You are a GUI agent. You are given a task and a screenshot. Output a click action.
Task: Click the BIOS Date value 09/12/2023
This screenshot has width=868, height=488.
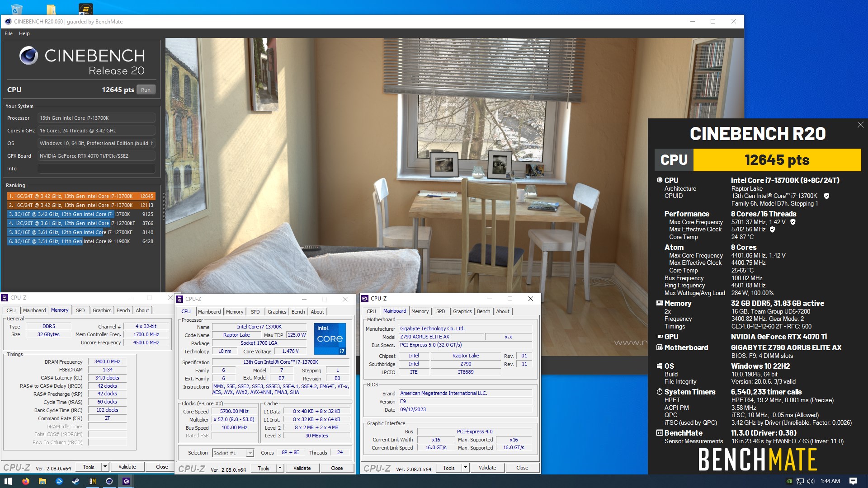465,409
